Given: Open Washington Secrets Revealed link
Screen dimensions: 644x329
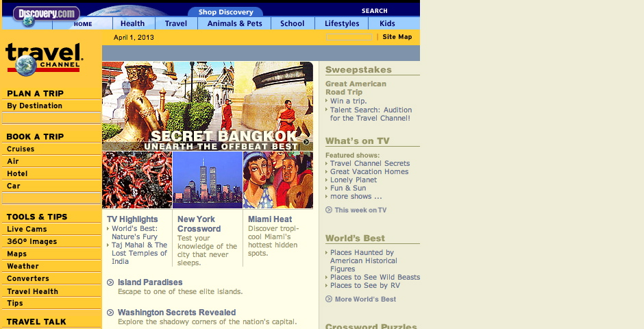Looking at the screenshot, I should (177, 312).
